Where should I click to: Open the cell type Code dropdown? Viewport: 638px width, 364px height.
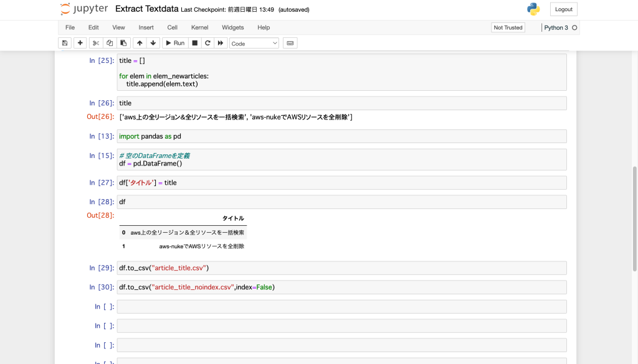point(254,43)
